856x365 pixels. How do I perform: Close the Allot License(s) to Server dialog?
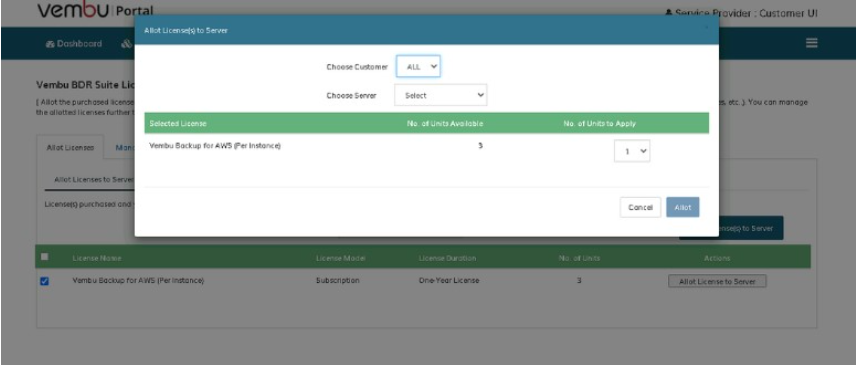pyautogui.click(x=706, y=26)
